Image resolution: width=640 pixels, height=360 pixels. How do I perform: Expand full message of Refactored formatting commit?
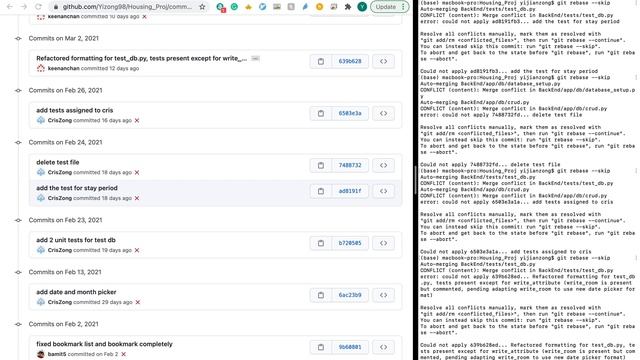pos(255,58)
